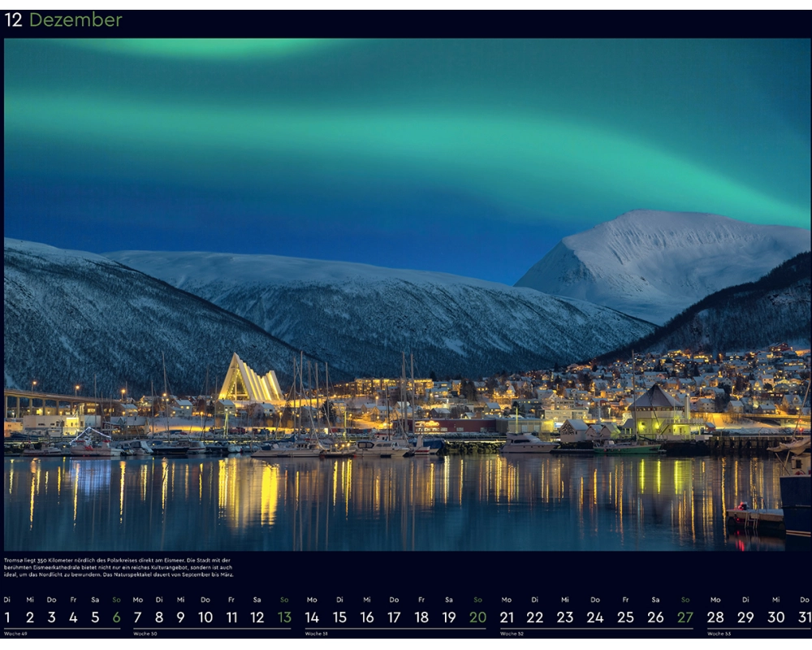Select the last day, 31
This screenshot has width=812, height=650.
pyautogui.click(x=804, y=617)
